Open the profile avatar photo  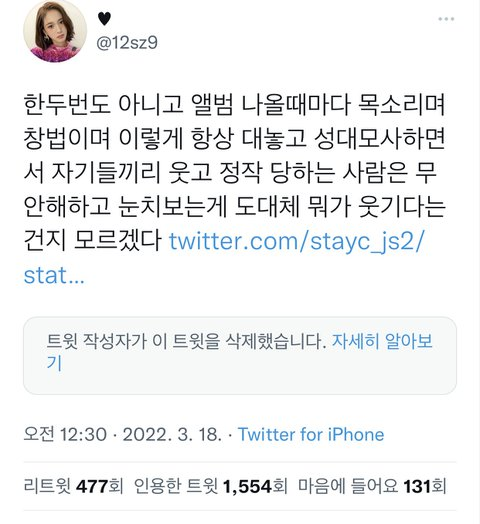pyautogui.click(x=55, y=31)
